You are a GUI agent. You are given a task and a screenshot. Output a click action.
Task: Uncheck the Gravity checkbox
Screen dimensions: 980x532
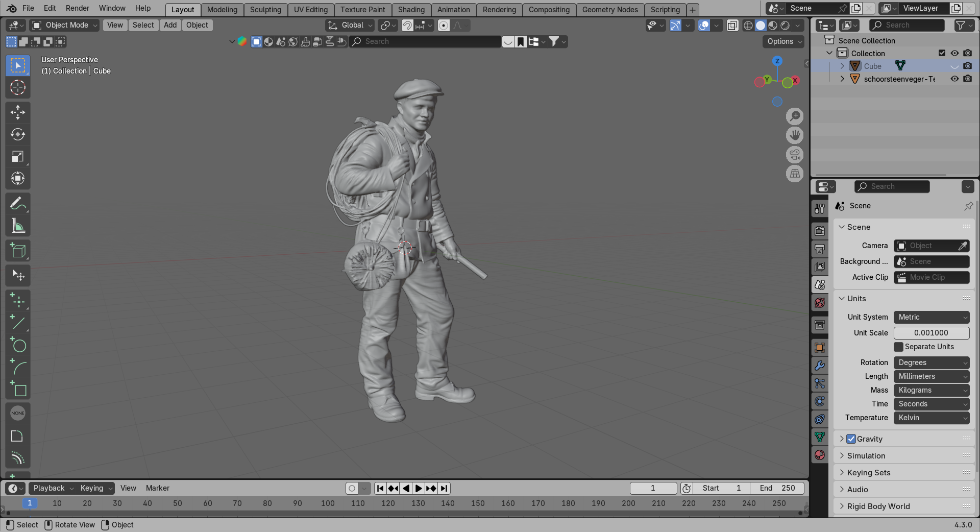coord(851,439)
